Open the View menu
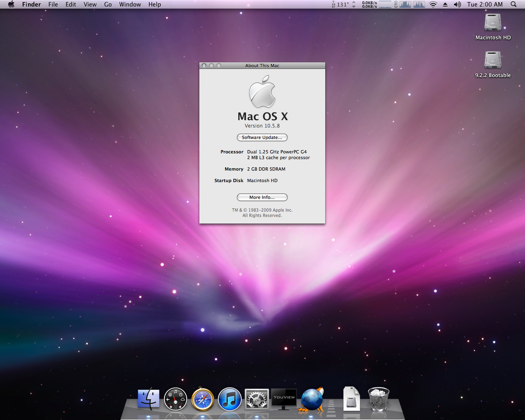This screenshot has height=420, width=525. (90, 5)
